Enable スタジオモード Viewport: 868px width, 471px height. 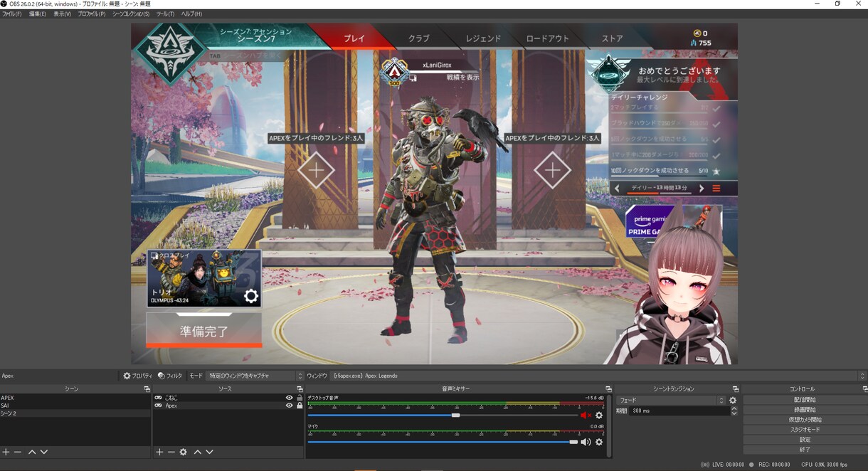pyautogui.click(x=805, y=430)
